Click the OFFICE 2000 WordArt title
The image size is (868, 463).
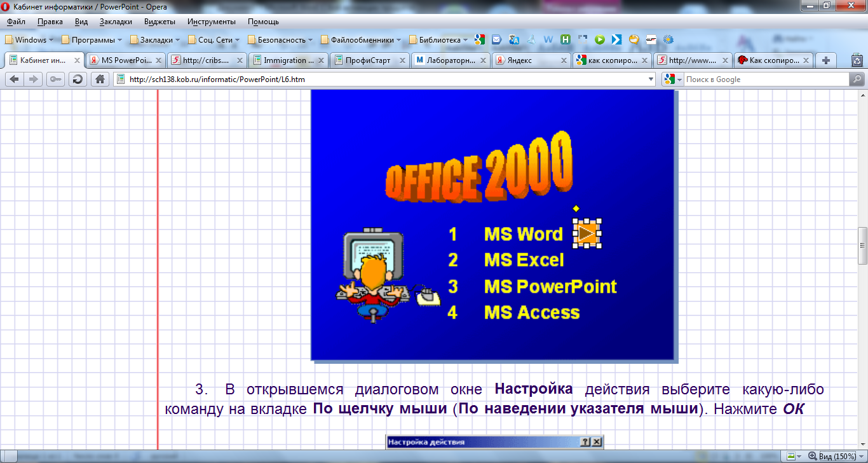point(478,167)
